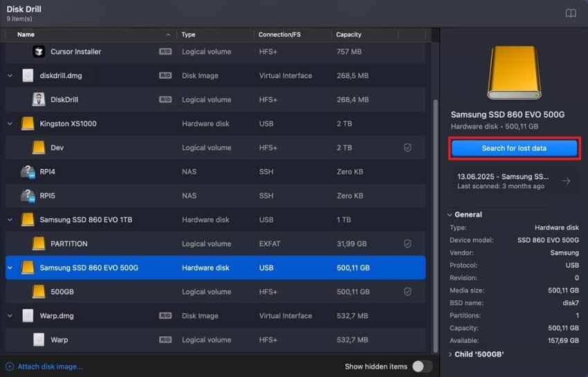This screenshot has height=377, width=588.
Task: Expand the Child '500GB' section
Action: (x=450, y=354)
